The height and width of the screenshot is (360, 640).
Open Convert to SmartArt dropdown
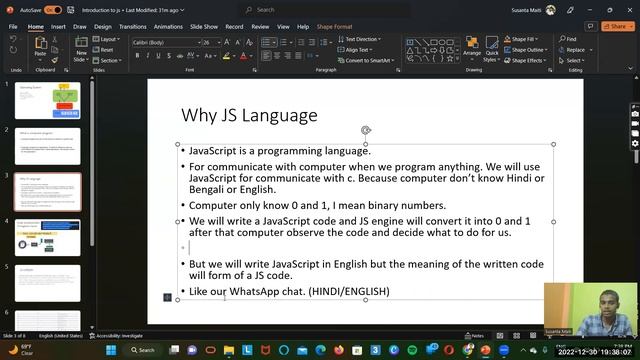click(366, 60)
